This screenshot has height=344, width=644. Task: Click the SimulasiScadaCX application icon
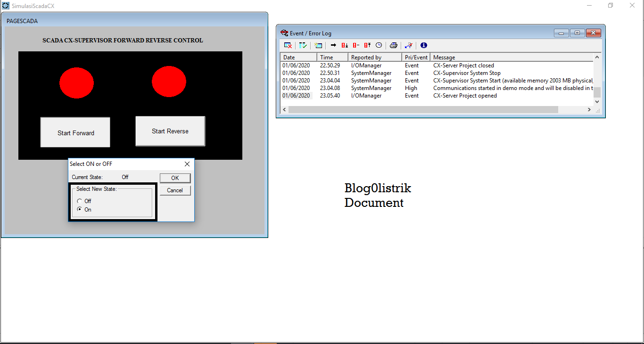pos(6,6)
